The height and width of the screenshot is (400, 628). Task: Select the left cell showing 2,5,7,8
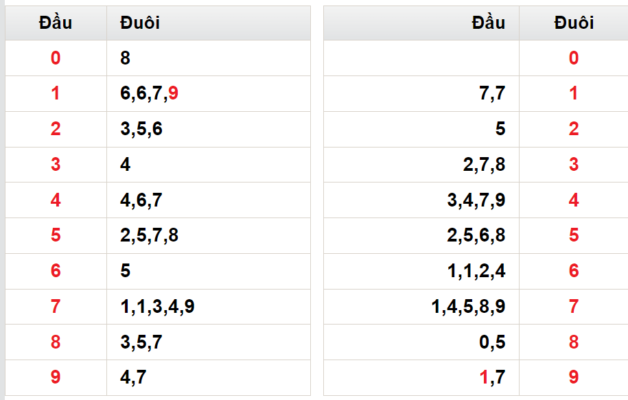208,235
